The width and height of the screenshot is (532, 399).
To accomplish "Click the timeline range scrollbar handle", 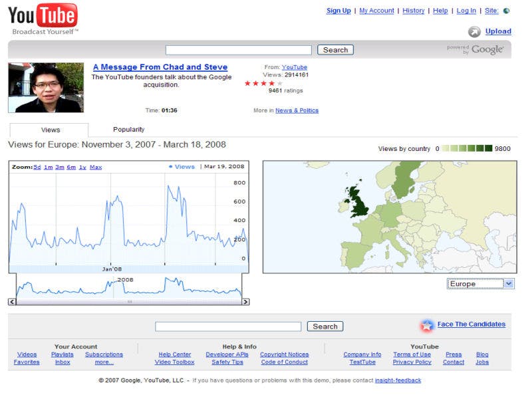I will pos(129,302).
